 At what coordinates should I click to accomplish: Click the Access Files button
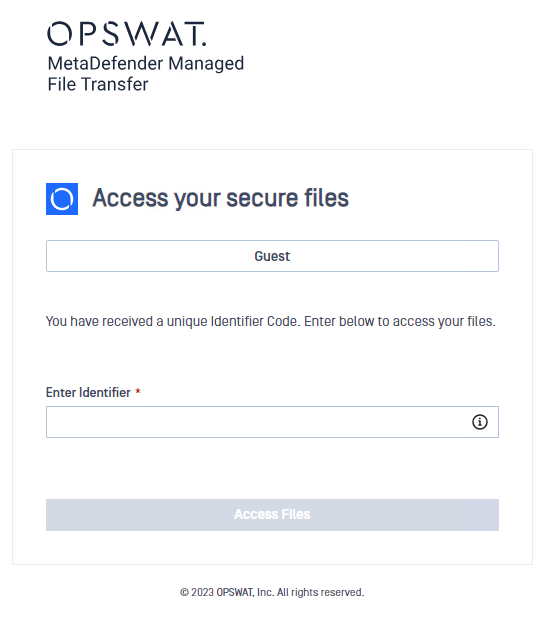point(272,515)
